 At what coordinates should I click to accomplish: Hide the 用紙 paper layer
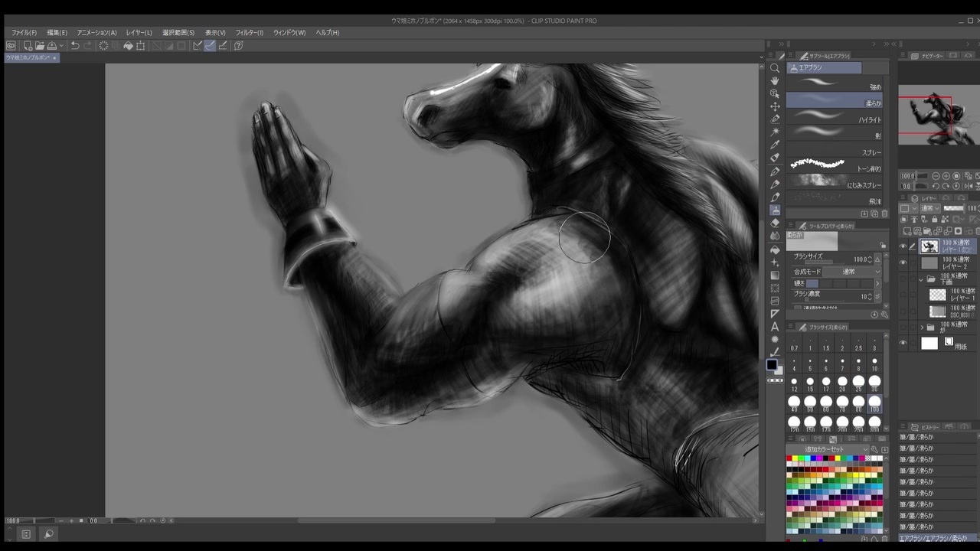(x=903, y=344)
